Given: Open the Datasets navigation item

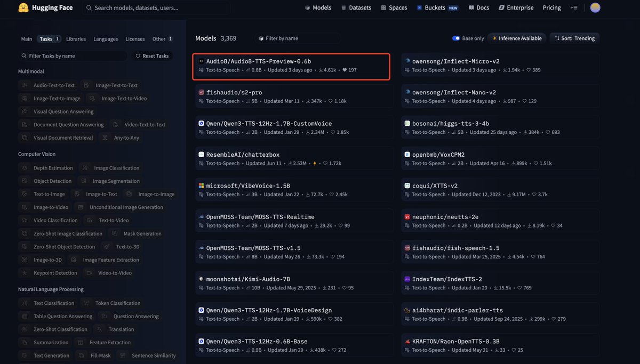Looking at the screenshot, I should [x=356, y=7].
